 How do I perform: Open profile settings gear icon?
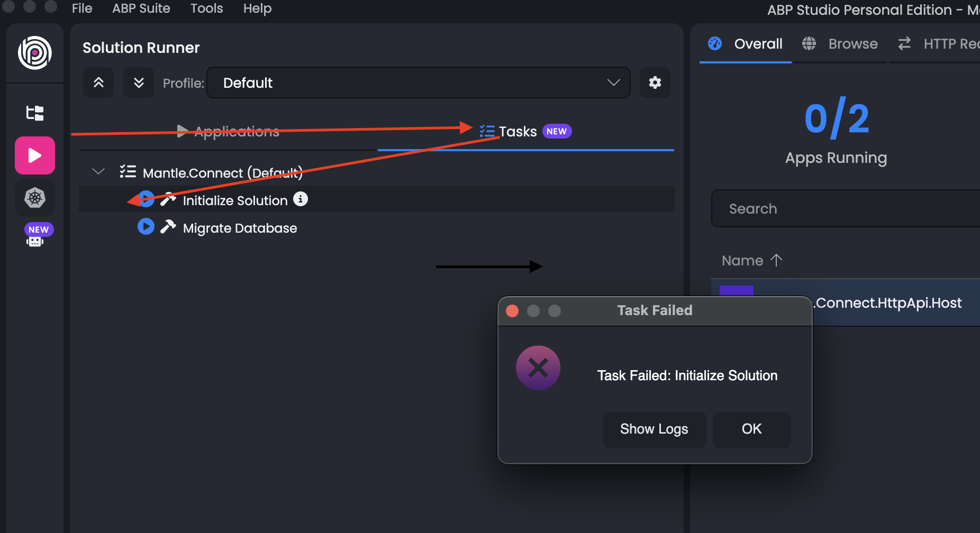pos(655,82)
